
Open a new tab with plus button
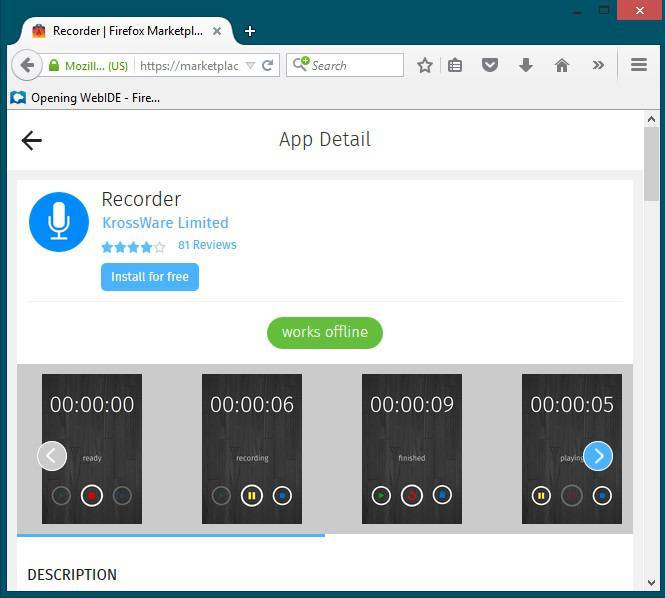coord(250,31)
